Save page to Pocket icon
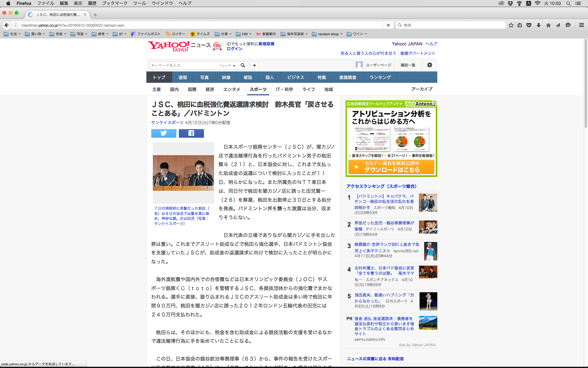Viewport: 588px width, 368px height. point(529,25)
